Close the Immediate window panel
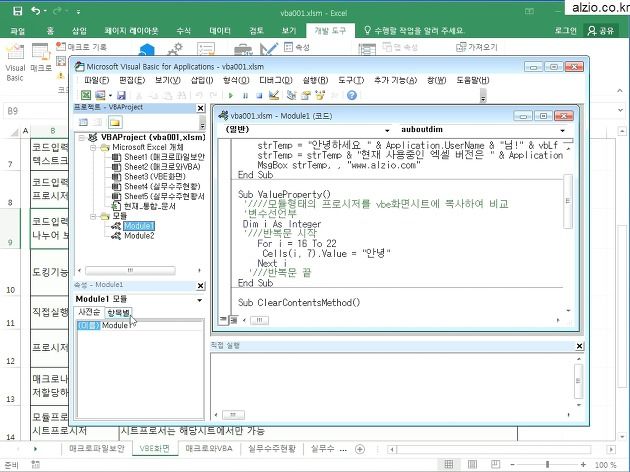 (579, 346)
